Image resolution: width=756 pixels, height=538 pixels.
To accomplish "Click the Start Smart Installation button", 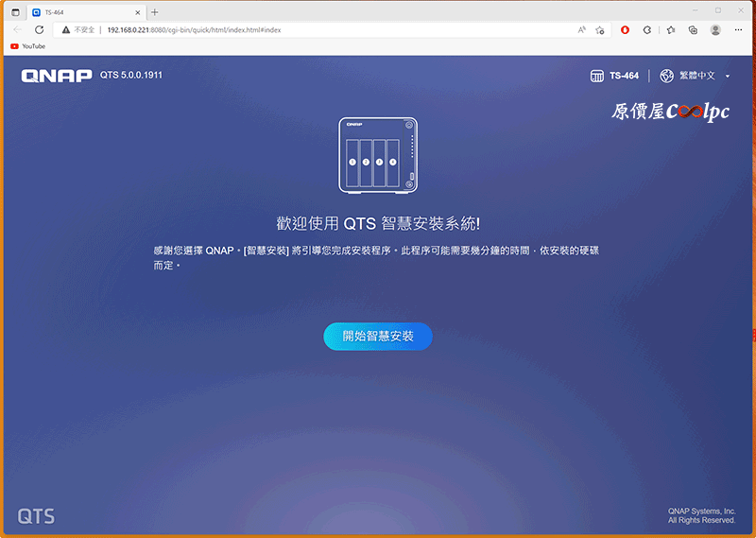I will click(377, 337).
